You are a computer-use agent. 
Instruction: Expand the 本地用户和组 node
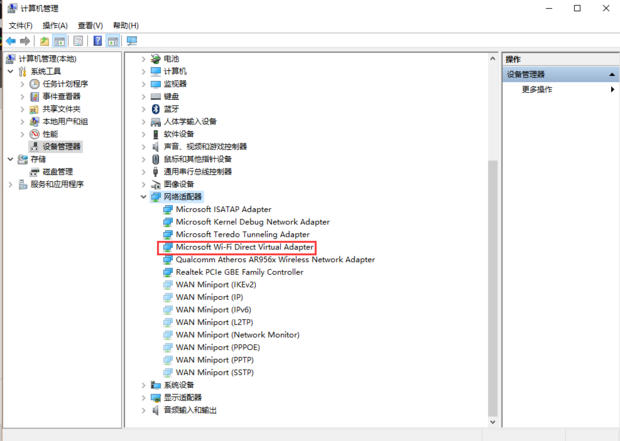coord(23,121)
